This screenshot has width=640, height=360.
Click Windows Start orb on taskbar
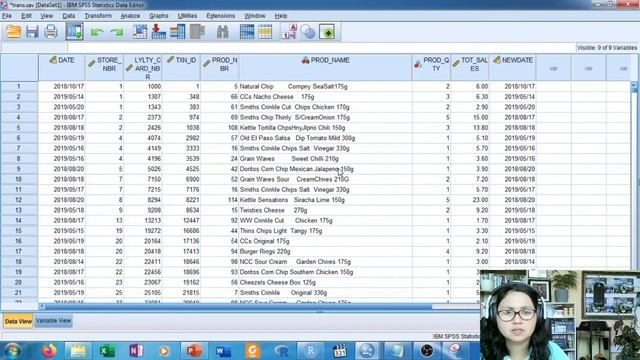pos(13,351)
